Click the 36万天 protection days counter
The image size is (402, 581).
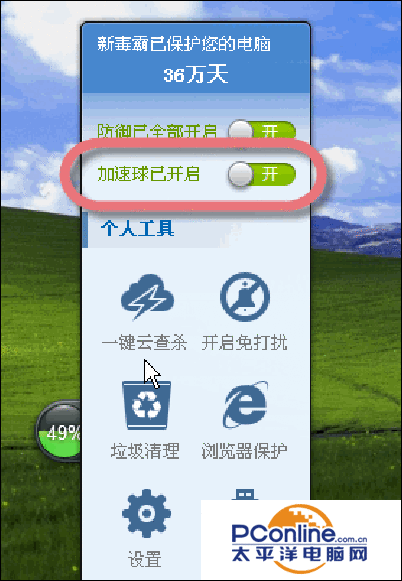coord(196,75)
